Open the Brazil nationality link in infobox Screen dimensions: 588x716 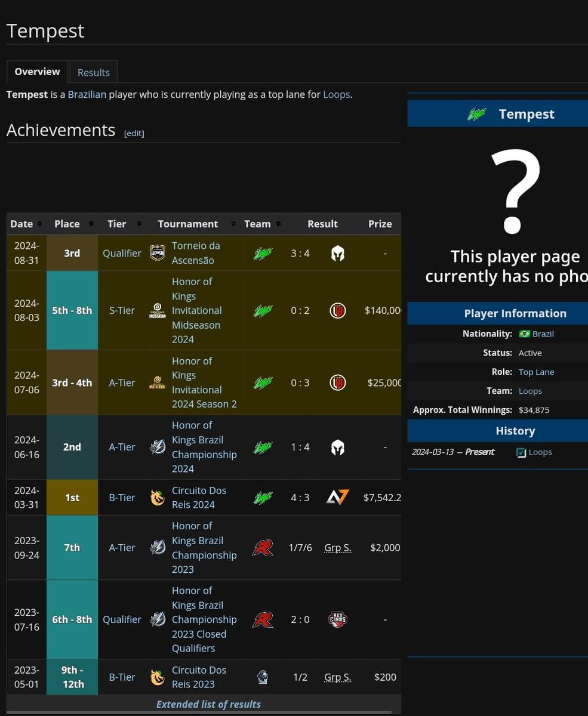(x=543, y=334)
